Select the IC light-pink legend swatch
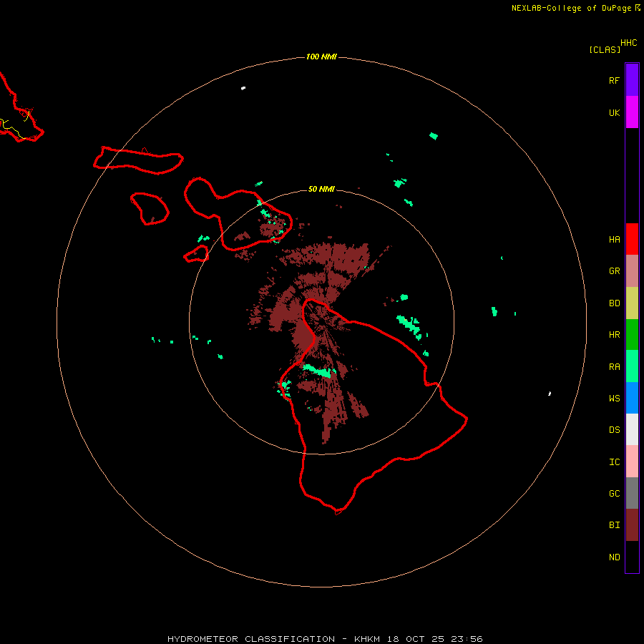This screenshot has height=644, width=644. point(632,462)
